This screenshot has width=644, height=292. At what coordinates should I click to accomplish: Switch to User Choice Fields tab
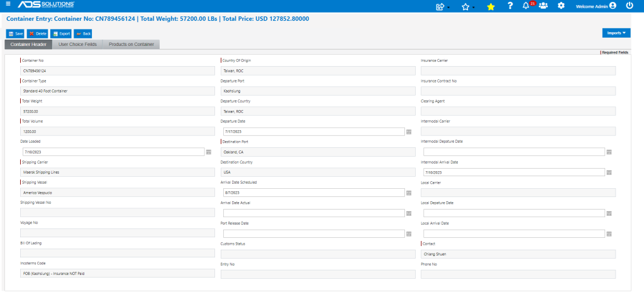pyautogui.click(x=77, y=45)
